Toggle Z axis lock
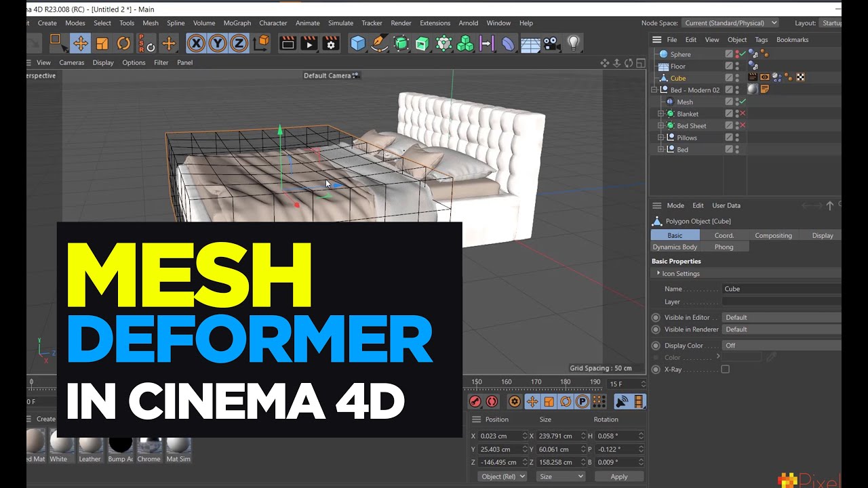The height and width of the screenshot is (488, 868). pyautogui.click(x=239, y=43)
